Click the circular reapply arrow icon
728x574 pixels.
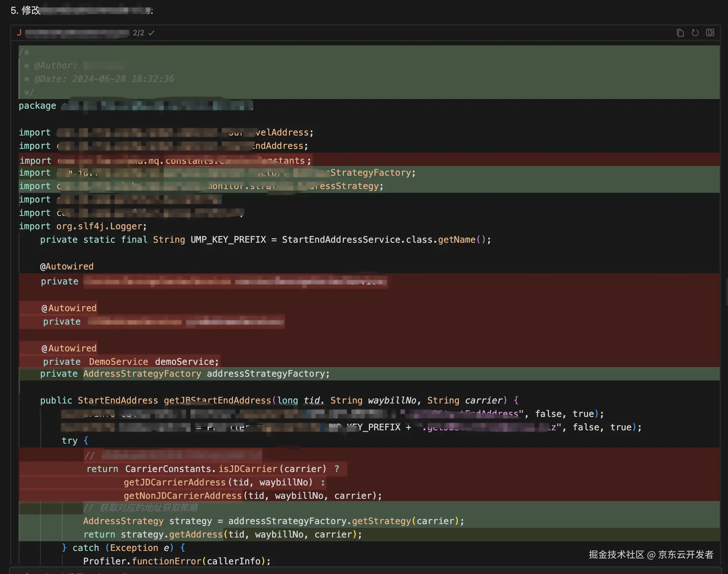[695, 33]
